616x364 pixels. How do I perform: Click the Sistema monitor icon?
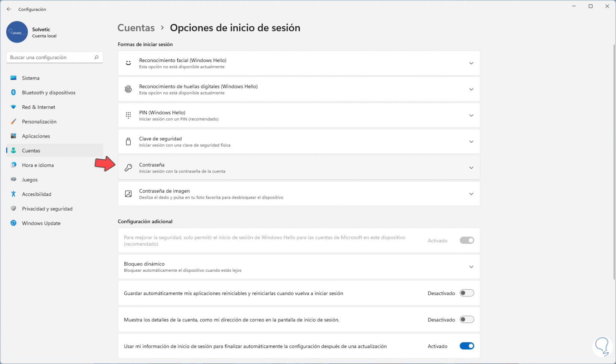tap(13, 78)
